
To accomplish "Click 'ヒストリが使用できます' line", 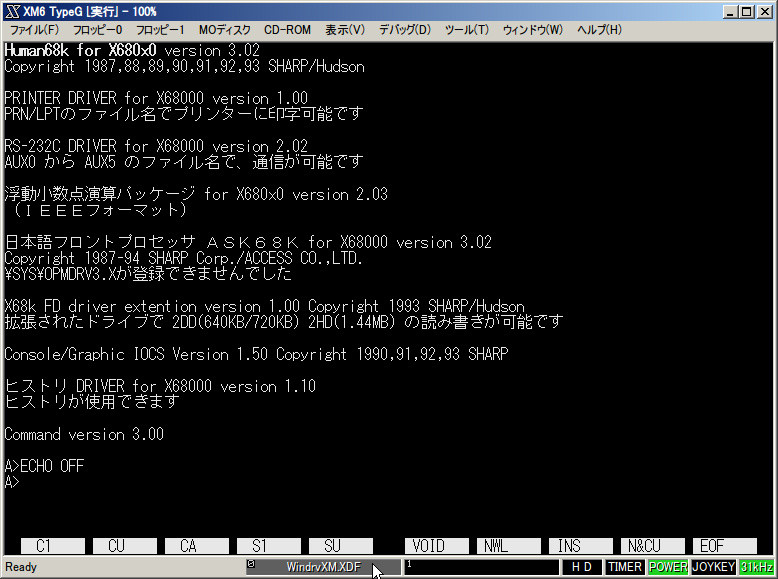I will click(x=92, y=401).
